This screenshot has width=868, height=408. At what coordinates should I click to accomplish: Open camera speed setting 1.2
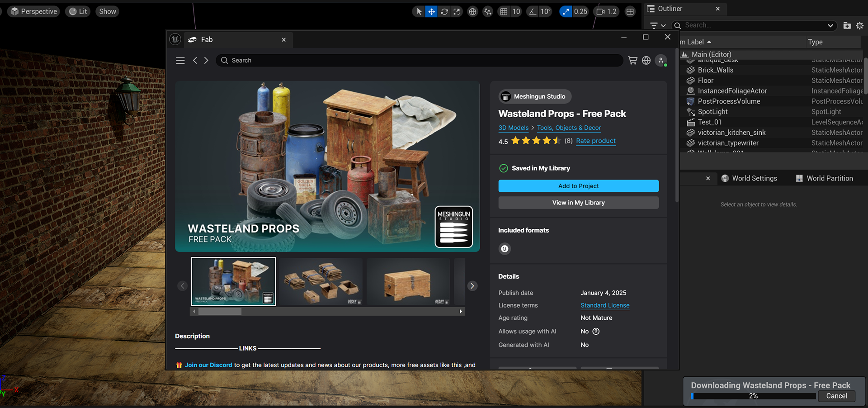tap(606, 11)
